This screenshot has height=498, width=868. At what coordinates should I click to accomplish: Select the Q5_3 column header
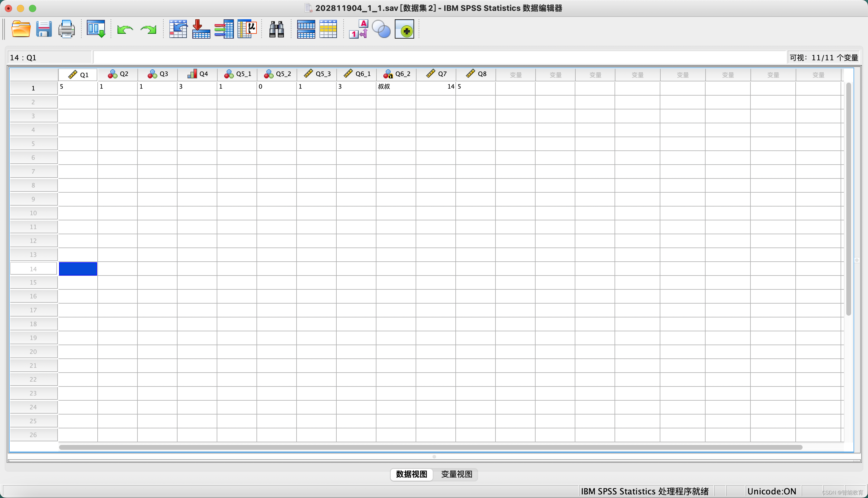[316, 74]
